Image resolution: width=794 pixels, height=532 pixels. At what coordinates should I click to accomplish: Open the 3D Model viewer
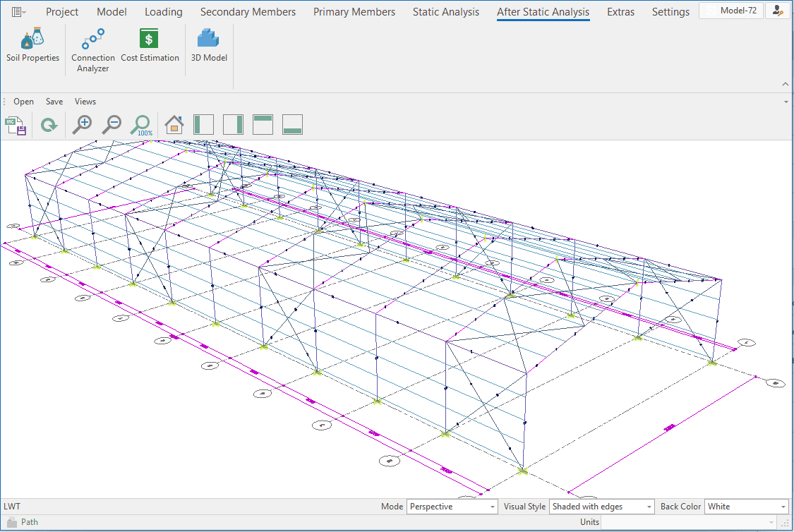tap(209, 47)
